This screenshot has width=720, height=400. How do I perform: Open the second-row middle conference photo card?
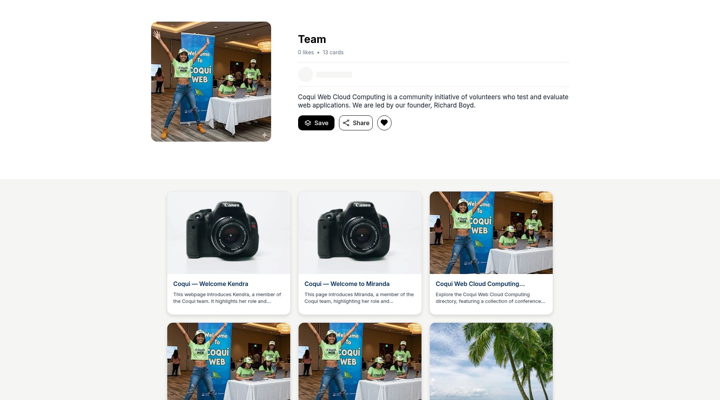[x=360, y=361]
